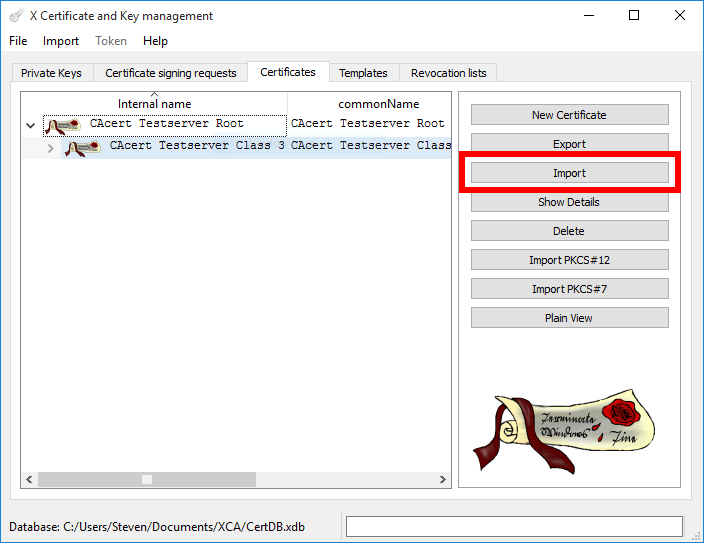Open the Templates tab

coord(363,73)
